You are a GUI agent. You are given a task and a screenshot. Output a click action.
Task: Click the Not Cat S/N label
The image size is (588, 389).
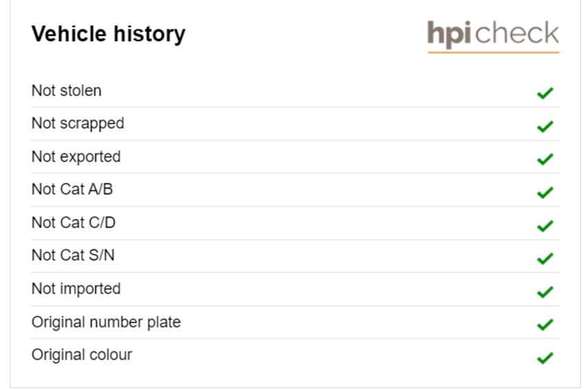(73, 256)
